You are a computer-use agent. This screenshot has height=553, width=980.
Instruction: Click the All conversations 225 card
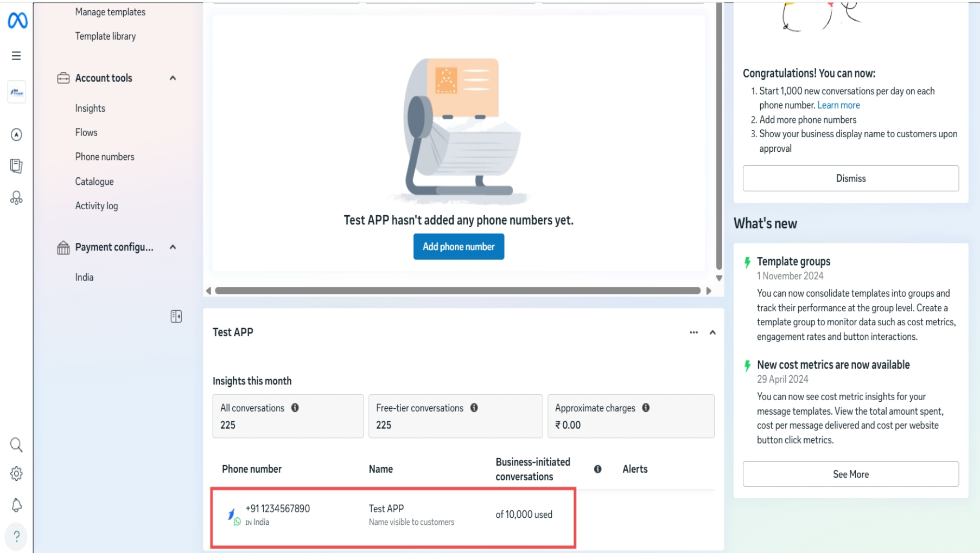[288, 416]
